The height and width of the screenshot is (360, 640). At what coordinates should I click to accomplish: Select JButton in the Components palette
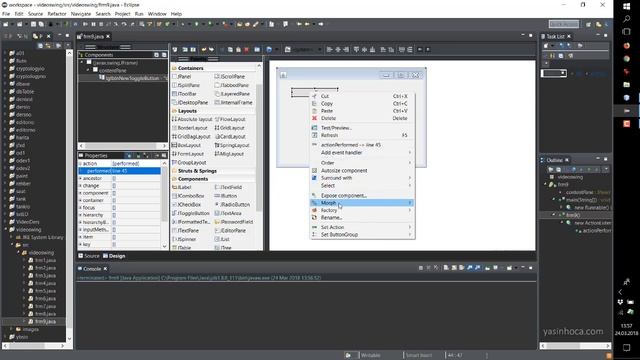click(226, 196)
